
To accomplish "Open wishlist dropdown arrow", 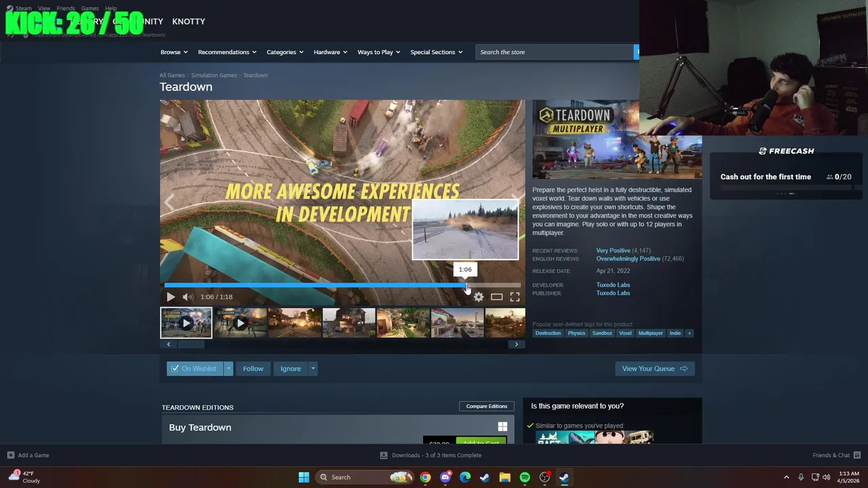I will pos(229,369).
